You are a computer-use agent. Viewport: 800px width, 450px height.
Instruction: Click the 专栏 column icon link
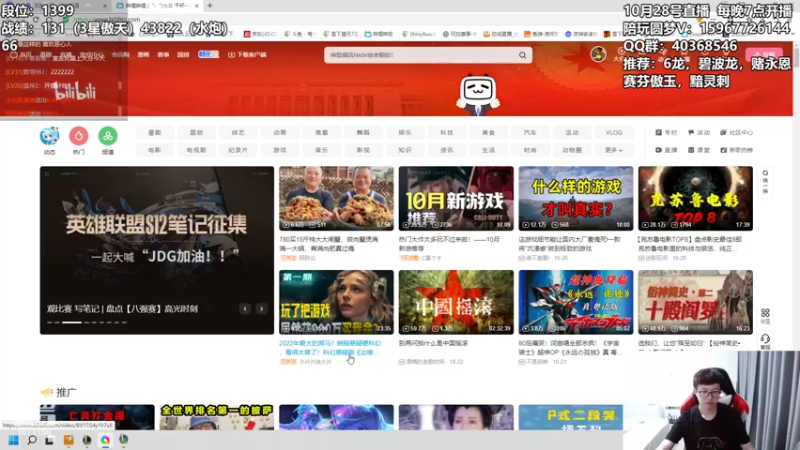click(666, 133)
